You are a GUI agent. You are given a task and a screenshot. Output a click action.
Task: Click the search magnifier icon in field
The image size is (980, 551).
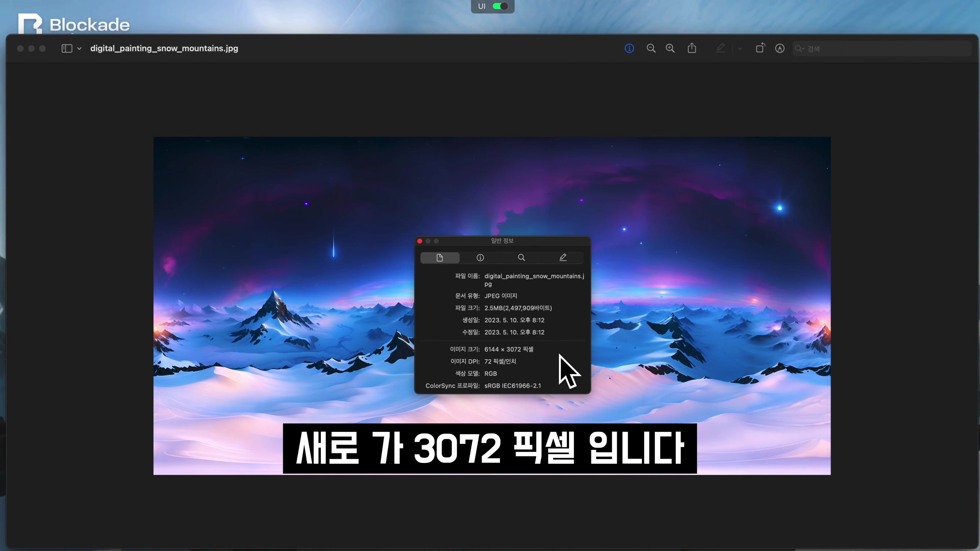click(x=799, y=49)
